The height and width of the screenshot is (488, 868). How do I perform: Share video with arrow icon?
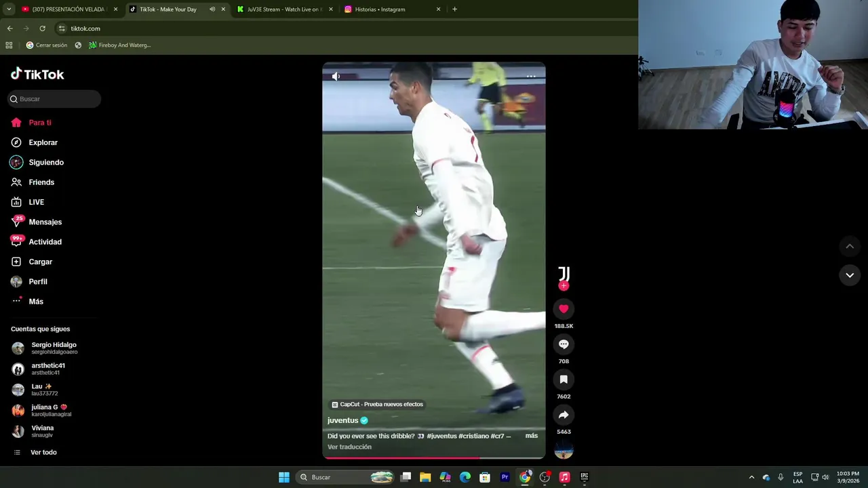coord(564,415)
